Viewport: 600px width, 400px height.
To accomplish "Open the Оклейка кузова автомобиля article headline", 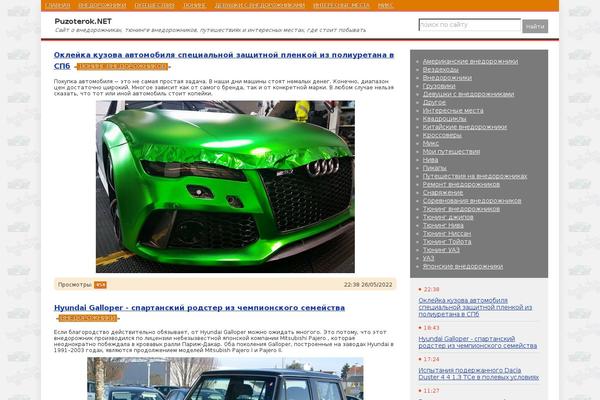I will [224, 60].
